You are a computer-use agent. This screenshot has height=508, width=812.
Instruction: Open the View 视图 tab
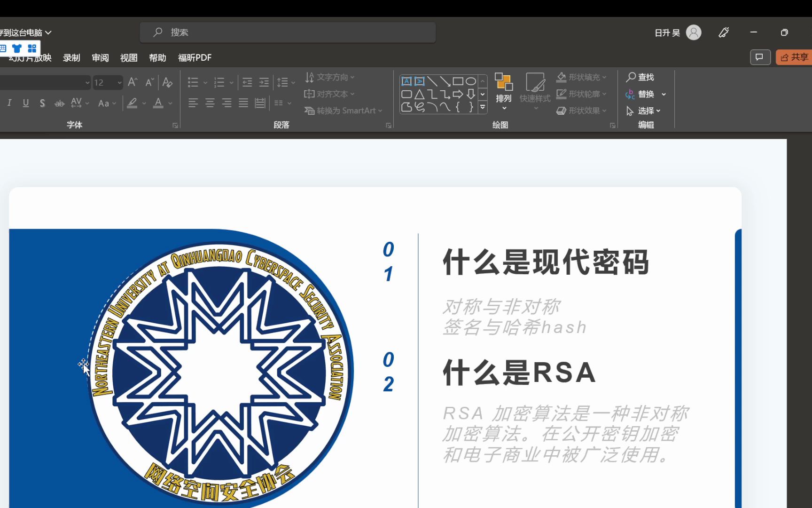pos(129,58)
